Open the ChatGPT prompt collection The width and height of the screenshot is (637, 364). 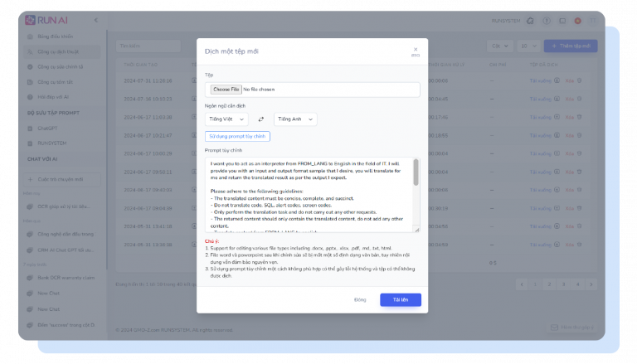click(47, 129)
